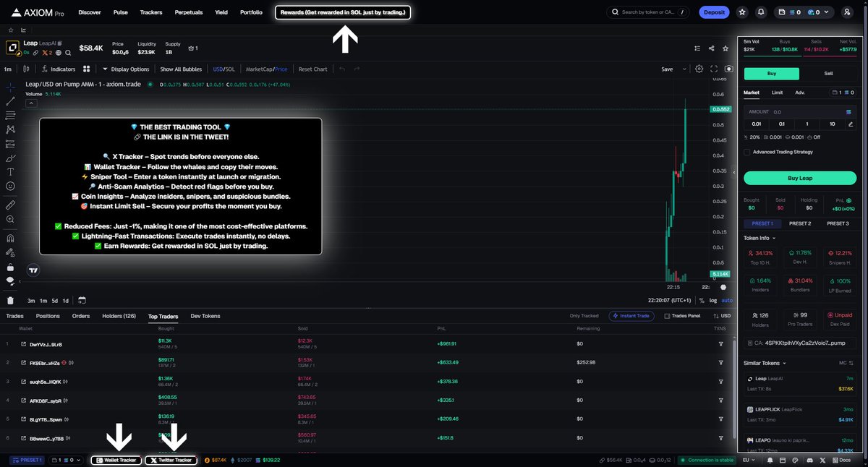
Task: Take a chart snapshot with camera icon
Action: coord(728,69)
